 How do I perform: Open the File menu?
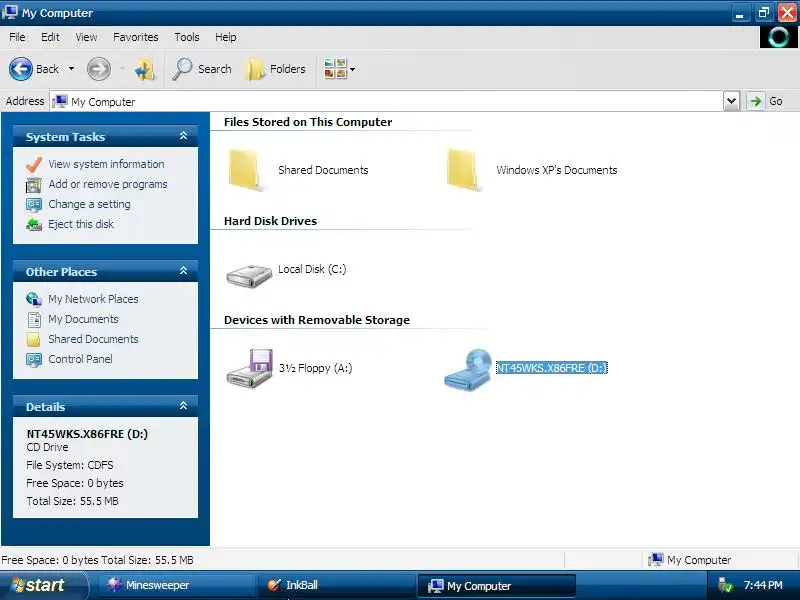pyautogui.click(x=17, y=37)
